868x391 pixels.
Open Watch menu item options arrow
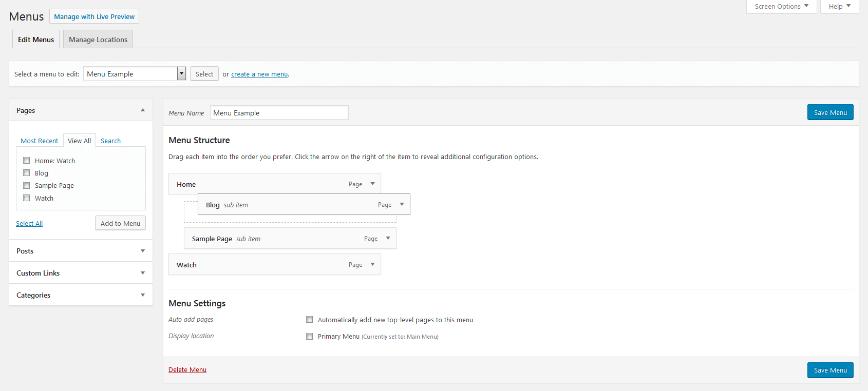pos(372,264)
